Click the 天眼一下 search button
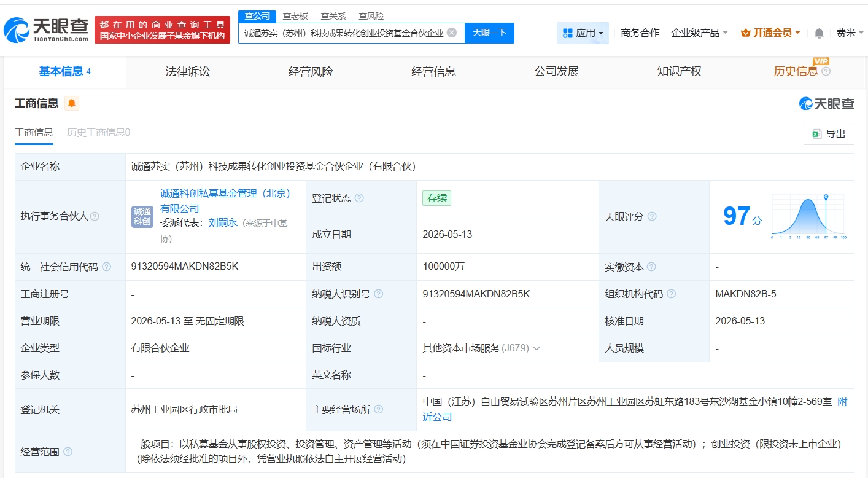The width and height of the screenshot is (868, 478). coord(489,33)
